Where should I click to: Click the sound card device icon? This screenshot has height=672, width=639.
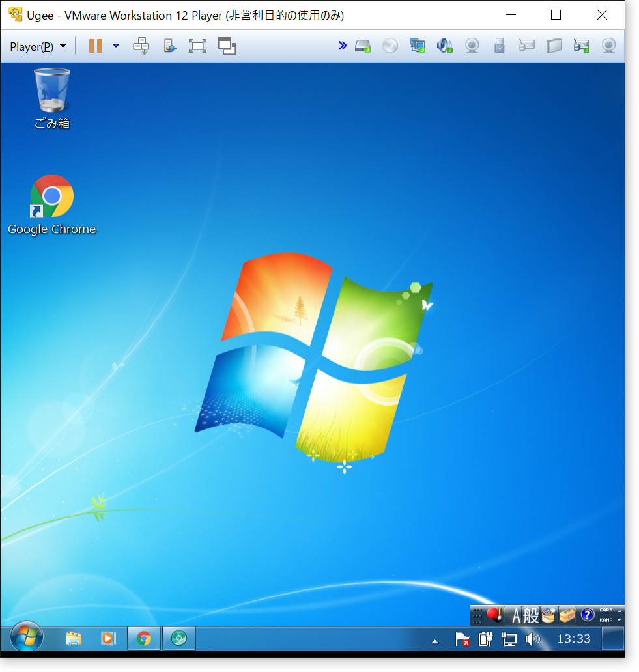[x=444, y=46]
